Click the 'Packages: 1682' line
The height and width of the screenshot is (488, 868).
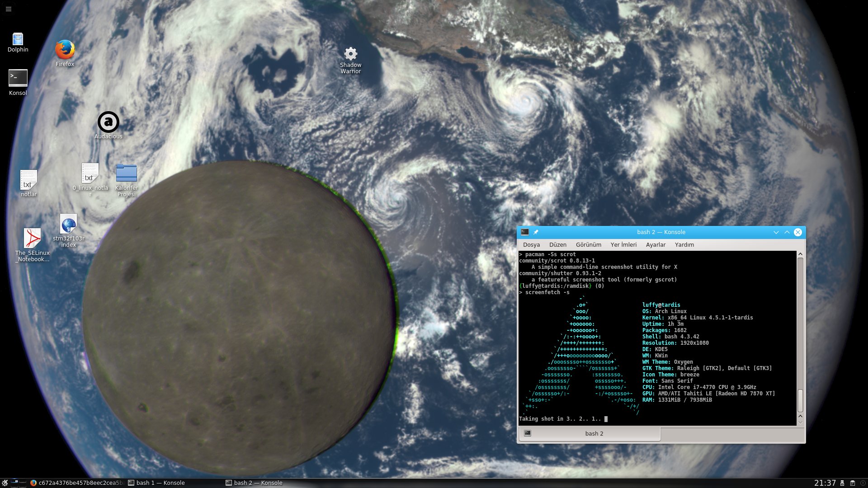[x=664, y=330]
